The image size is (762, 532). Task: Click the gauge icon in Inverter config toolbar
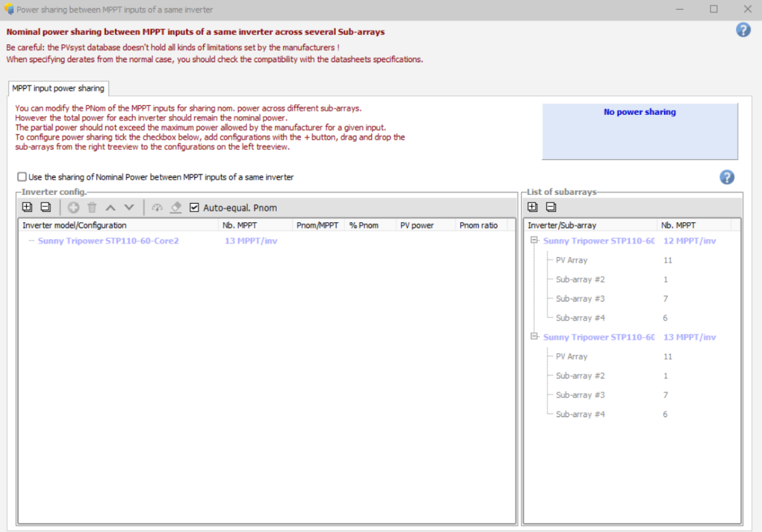[157, 208]
